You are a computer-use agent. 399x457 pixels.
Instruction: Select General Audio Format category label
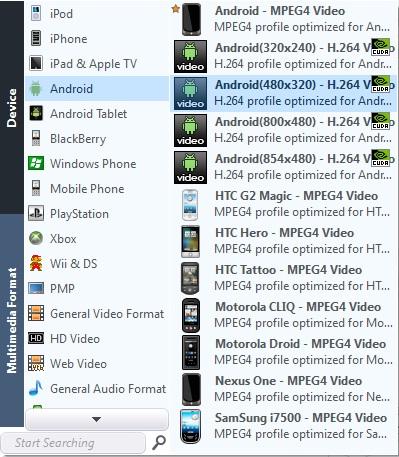pos(108,389)
